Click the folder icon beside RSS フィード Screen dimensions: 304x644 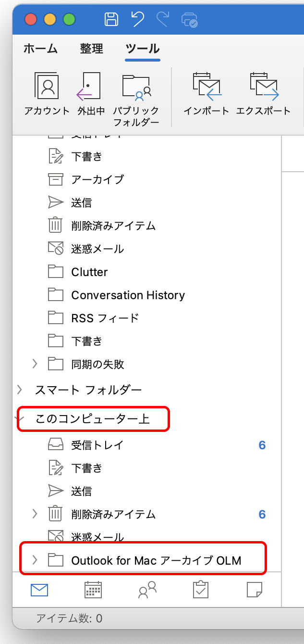point(56,318)
